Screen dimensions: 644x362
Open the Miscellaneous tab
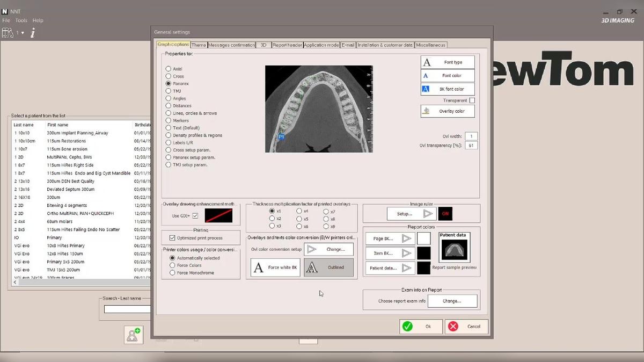coord(431,45)
